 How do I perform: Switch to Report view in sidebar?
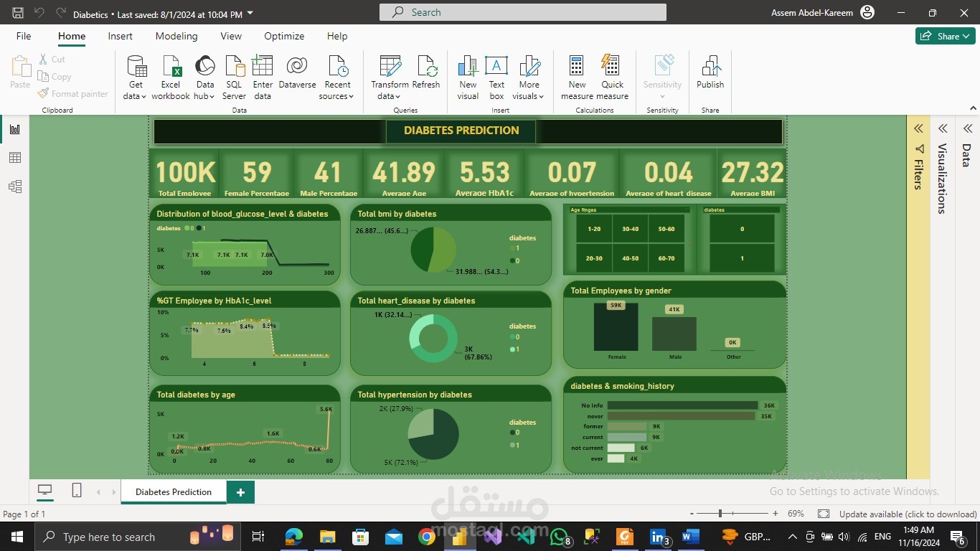15,129
